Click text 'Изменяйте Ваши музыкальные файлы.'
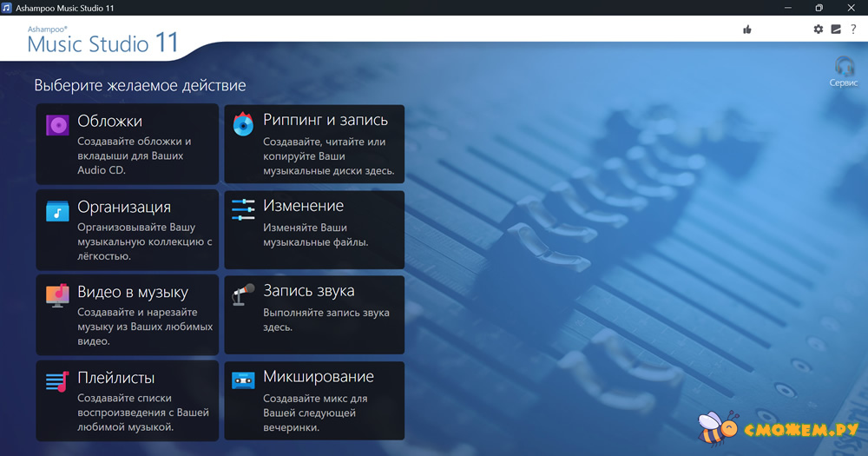The width and height of the screenshot is (868, 456). click(x=316, y=235)
